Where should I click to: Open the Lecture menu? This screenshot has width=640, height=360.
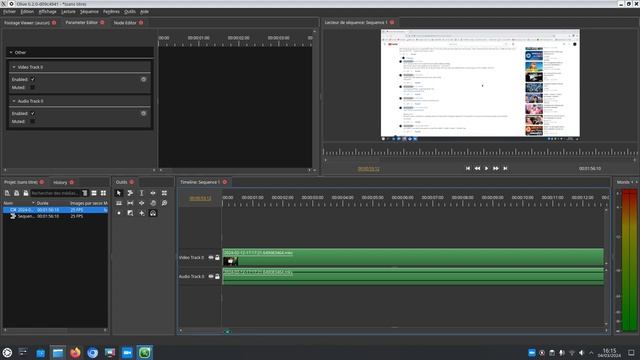68,12
